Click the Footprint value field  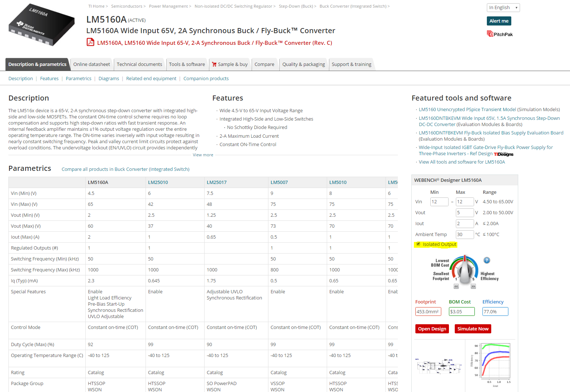(x=428, y=311)
